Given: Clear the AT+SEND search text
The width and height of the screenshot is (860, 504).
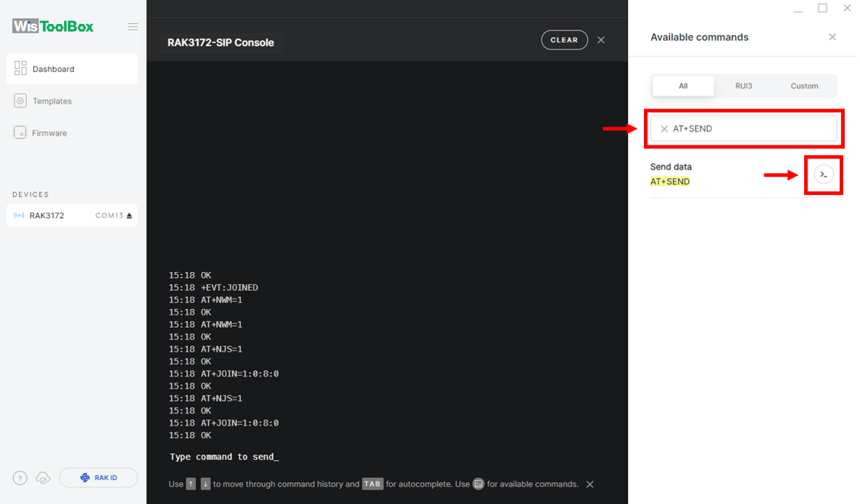Looking at the screenshot, I should click(x=664, y=129).
